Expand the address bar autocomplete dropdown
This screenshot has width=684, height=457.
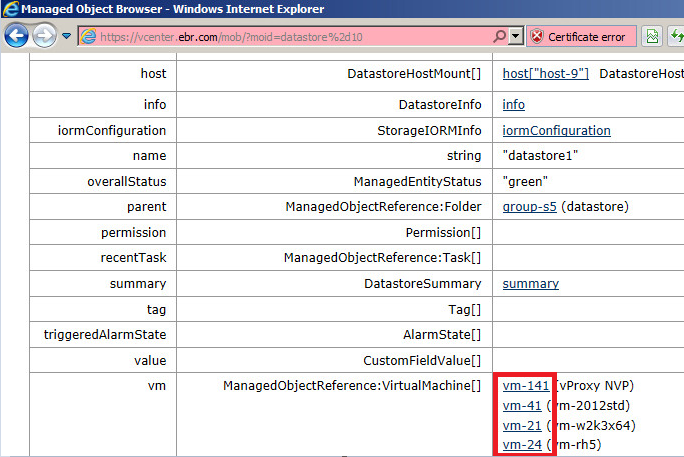pos(516,36)
